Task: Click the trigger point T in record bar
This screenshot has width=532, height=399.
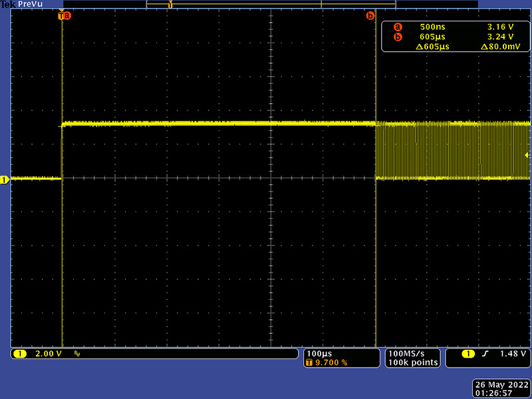Action: [170, 5]
